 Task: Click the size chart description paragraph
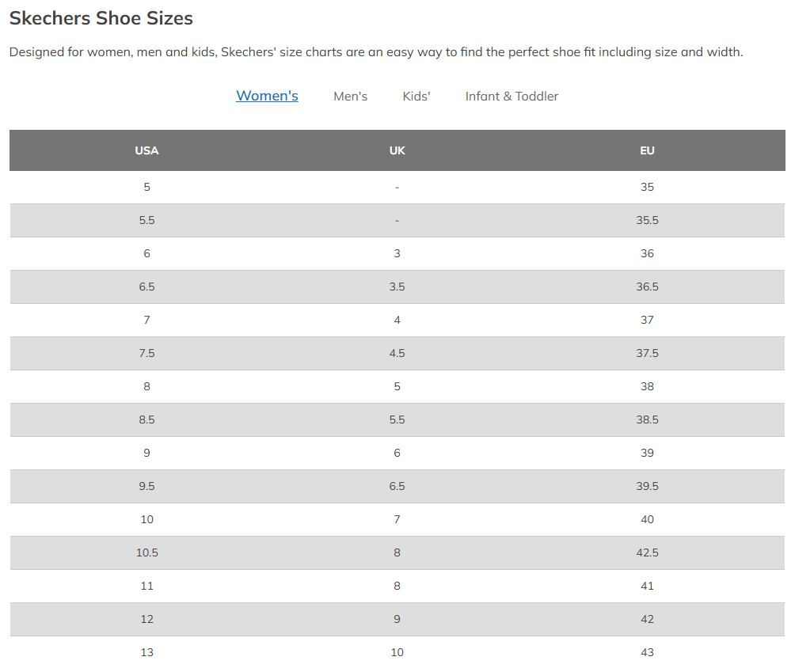(x=375, y=52)
